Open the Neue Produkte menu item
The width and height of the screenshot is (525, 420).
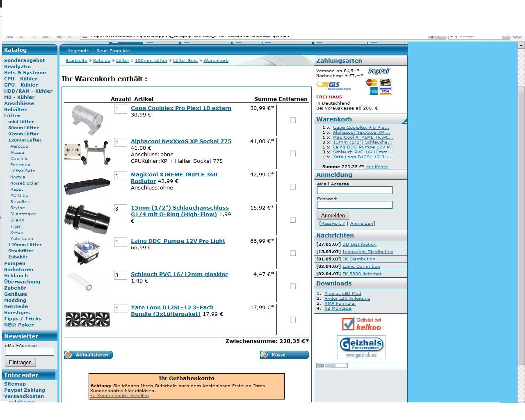pyautogui.click(x=113, y=51)
